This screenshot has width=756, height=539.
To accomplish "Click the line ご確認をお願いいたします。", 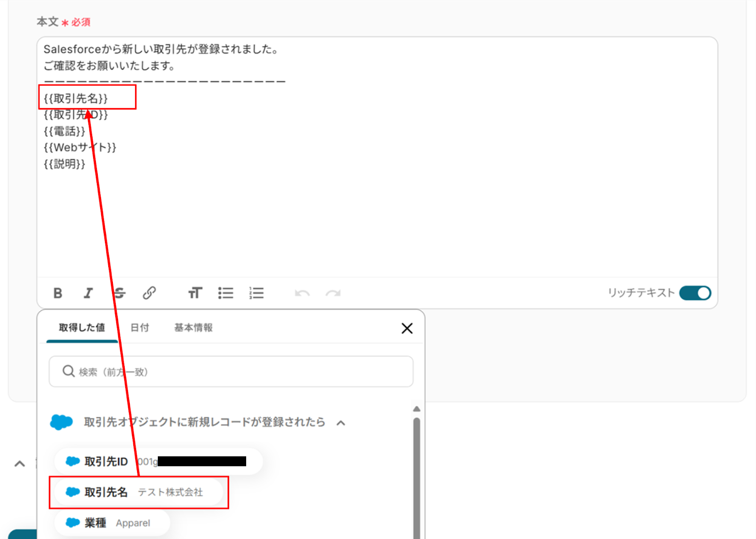I will 109,66.
